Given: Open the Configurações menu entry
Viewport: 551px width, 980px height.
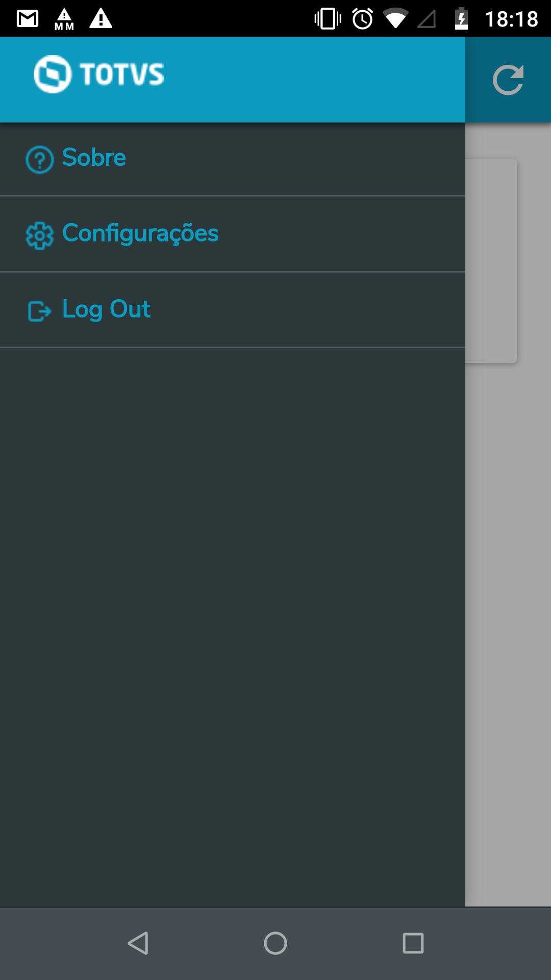Looking at the screenshot, I should click(x=233, y=234).
